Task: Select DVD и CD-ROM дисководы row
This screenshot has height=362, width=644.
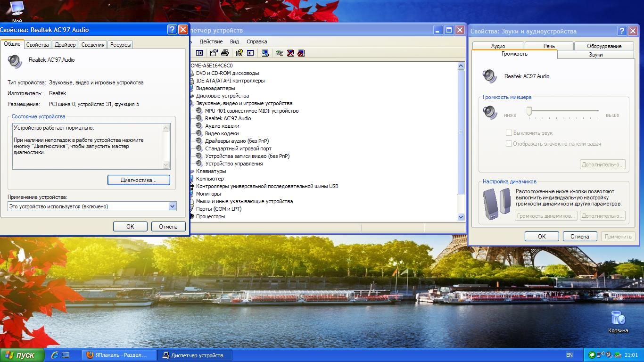Action: pyautogui.click(x=227, y=73)
